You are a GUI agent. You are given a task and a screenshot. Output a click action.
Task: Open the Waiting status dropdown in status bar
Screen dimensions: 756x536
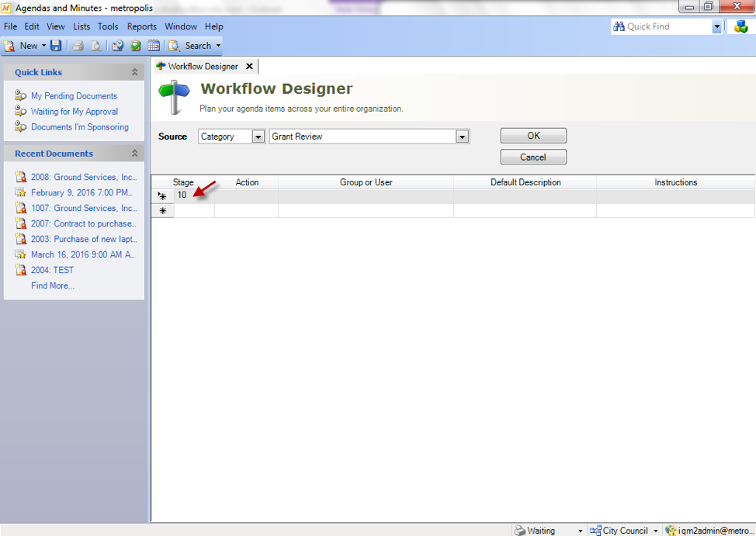tap(580, 531)
